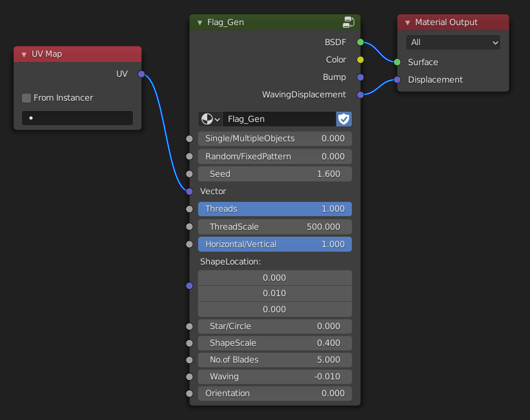Viewport: 530px width, 420px height.
Task: Collapse the Flag_Gen node
Action: (199, 23)
